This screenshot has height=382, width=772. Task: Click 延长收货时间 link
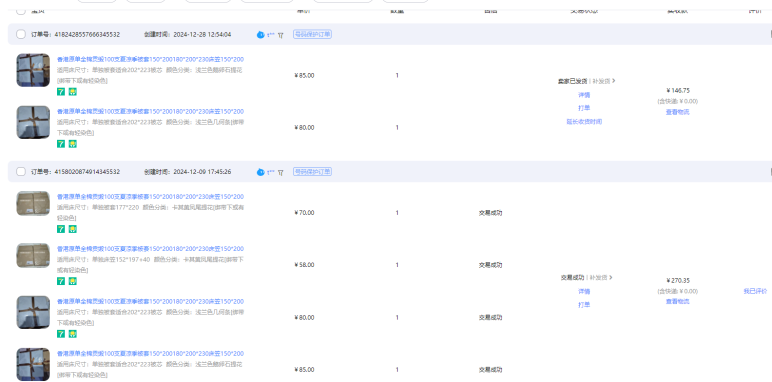[584, 122]
